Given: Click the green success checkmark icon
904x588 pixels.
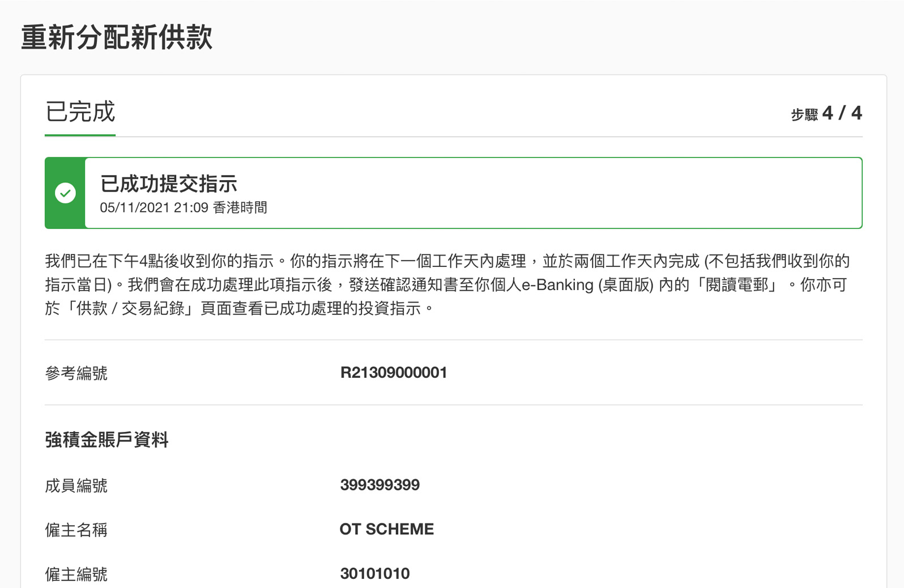Looking at the screenshot, I should coord(66,193).
